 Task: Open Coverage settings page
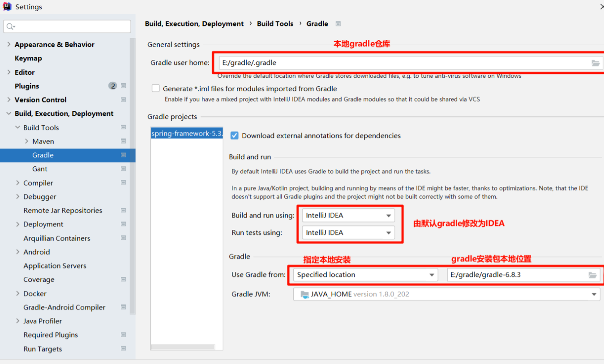click(39, 279)
